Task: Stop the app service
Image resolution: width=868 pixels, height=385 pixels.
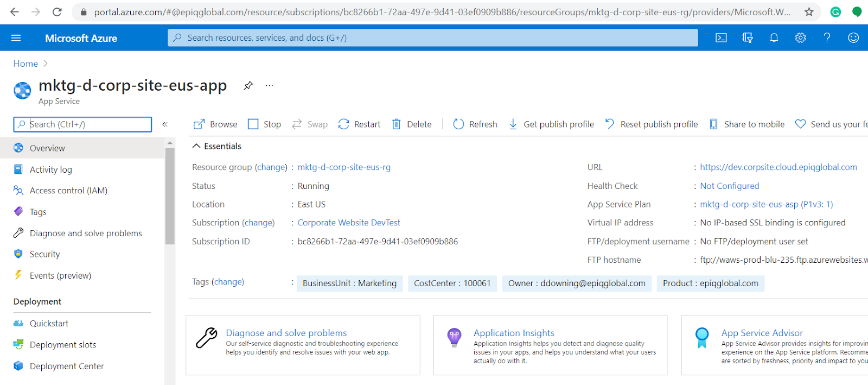Action: pos(264,124)
